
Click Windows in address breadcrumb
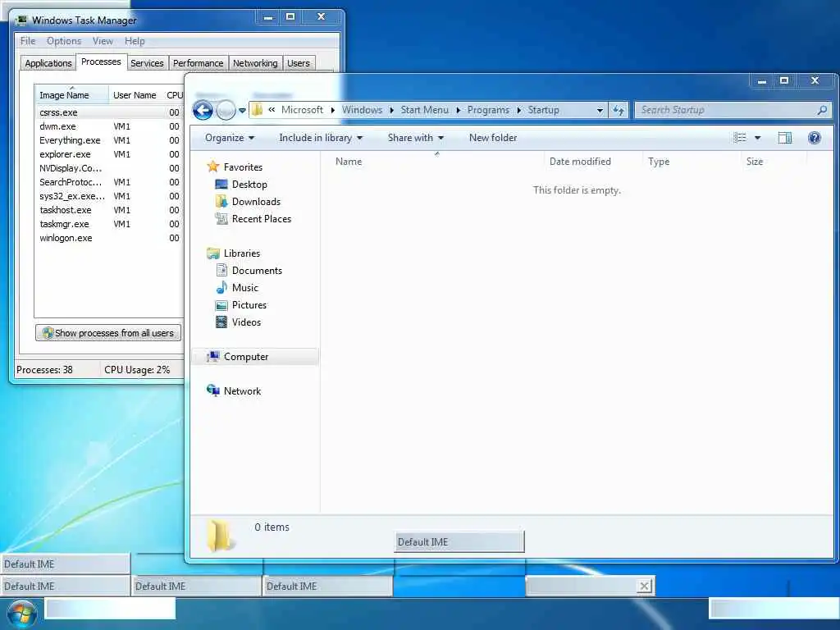[362, 110]
